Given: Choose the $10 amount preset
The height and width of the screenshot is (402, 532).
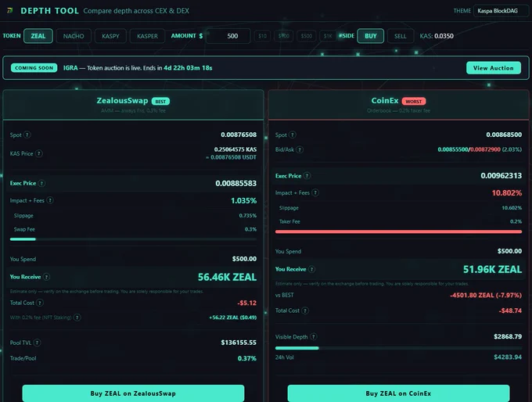Looking at the screenshot, I should tap(262, 36).
